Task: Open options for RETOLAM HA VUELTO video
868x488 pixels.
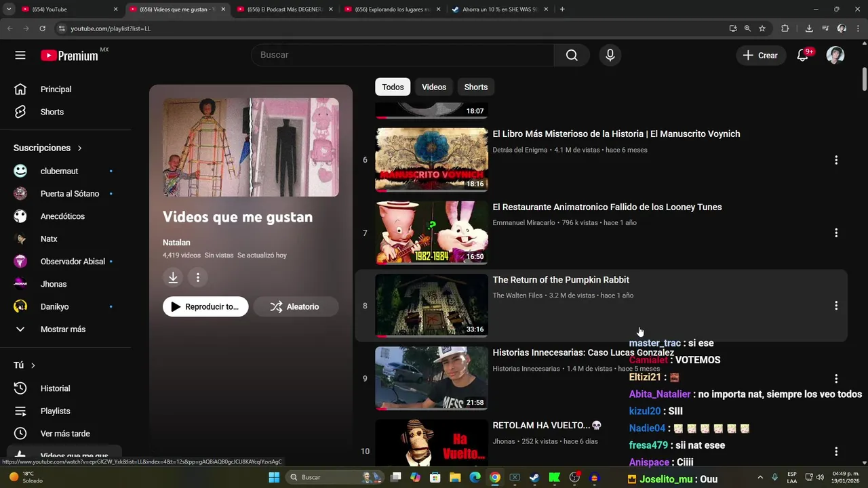Action: 836,451
